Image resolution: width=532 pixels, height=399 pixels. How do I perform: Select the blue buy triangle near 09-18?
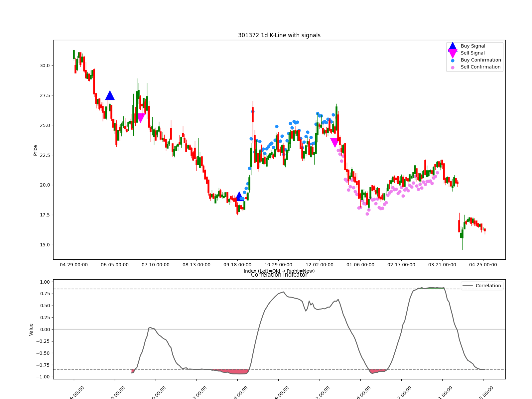point(239,196)
